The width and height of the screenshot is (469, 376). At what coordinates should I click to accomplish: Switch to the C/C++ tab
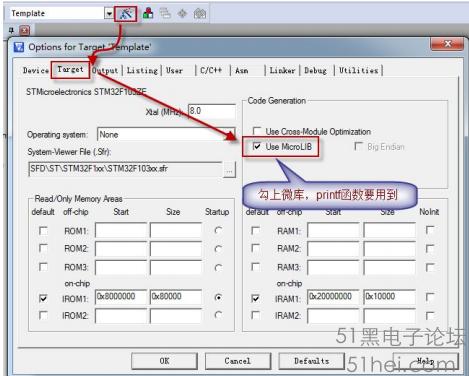click(x=211, y=70)
